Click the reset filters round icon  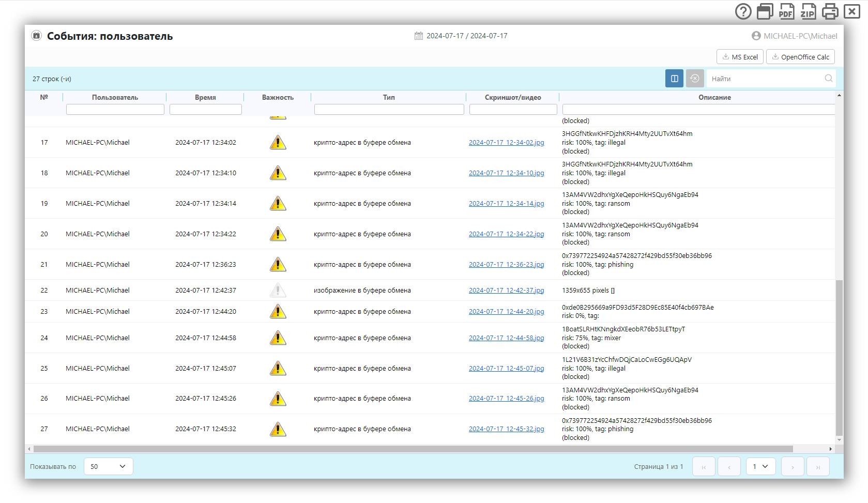click(x=695, y=79)
